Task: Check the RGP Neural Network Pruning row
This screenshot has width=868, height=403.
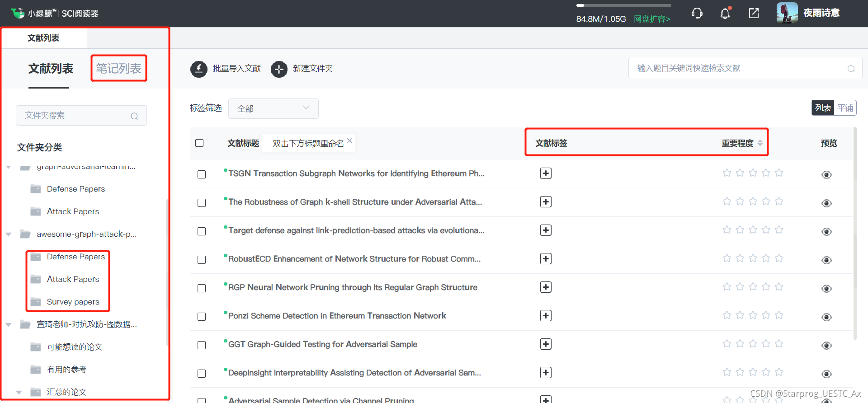Action: click(202, 288)
